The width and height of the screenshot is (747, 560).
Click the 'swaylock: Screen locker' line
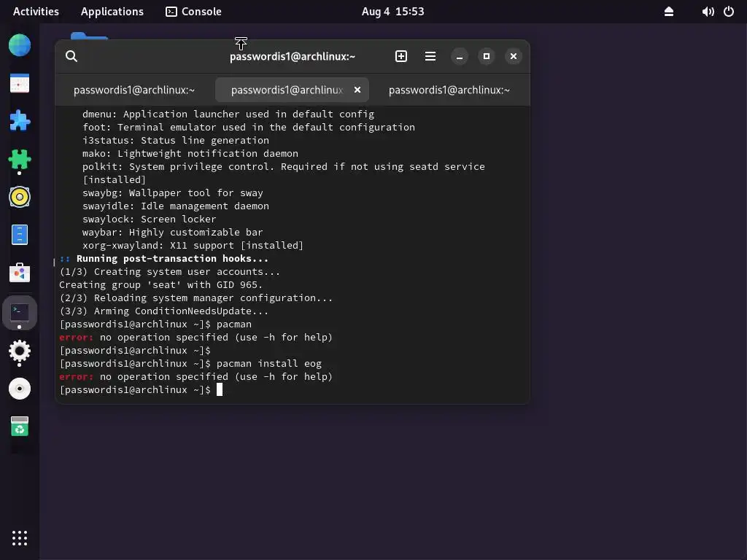[x=149, y=219]
